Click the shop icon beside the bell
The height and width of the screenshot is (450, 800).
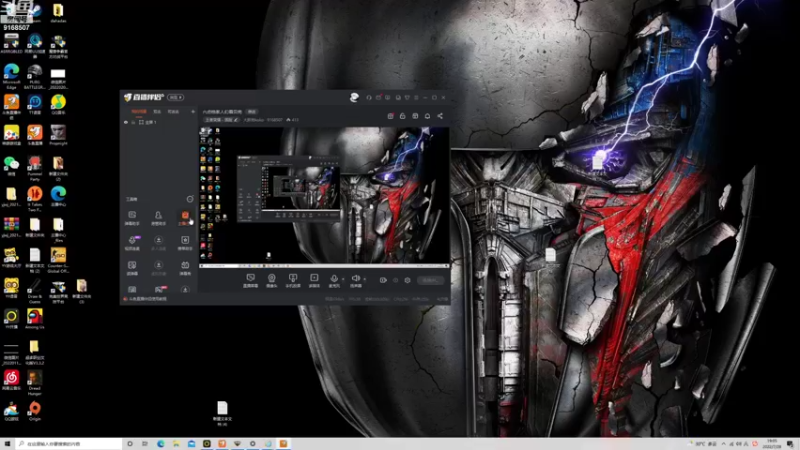click(415, 116)
